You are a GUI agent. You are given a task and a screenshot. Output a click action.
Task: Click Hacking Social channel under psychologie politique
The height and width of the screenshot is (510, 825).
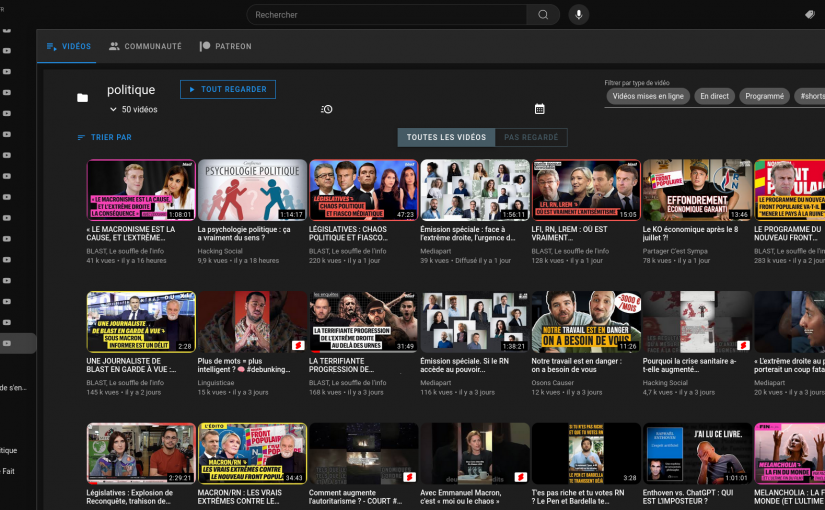(220, 251)
